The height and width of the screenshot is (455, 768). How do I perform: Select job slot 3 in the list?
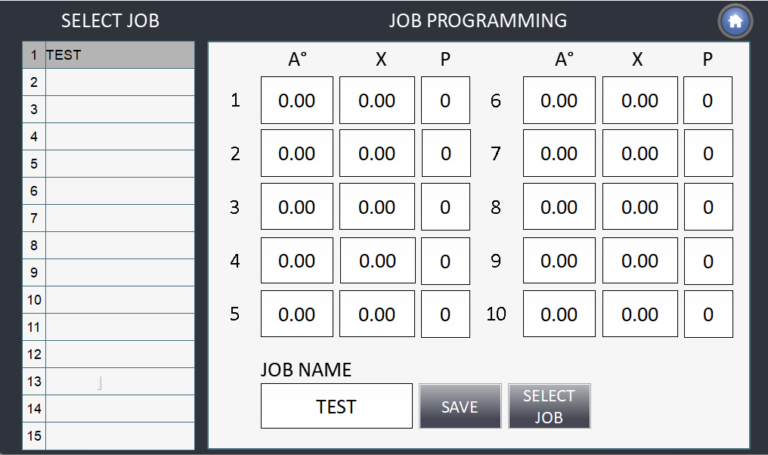click(x=108, y=109)
